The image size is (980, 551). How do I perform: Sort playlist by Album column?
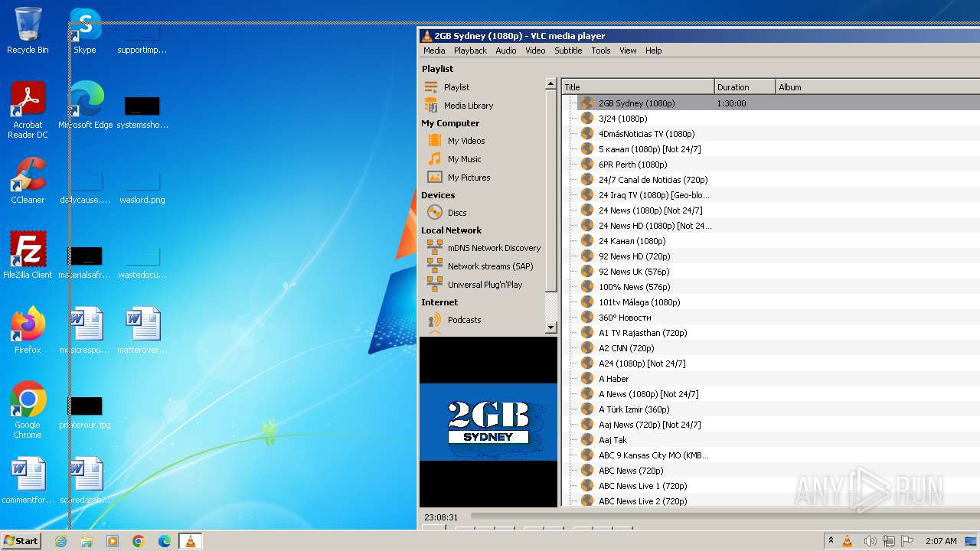(x=877, y=87)
